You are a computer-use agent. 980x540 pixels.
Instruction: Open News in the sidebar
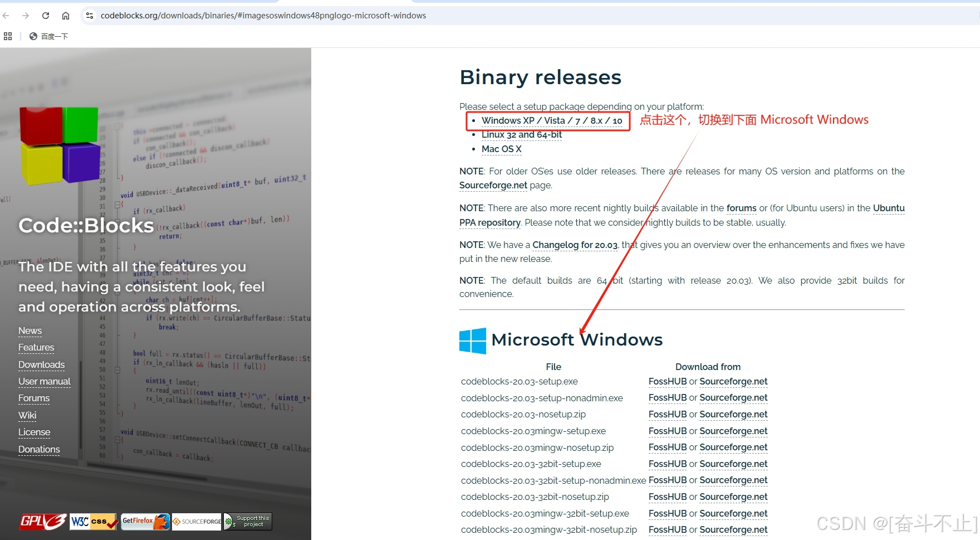point(30,331)
